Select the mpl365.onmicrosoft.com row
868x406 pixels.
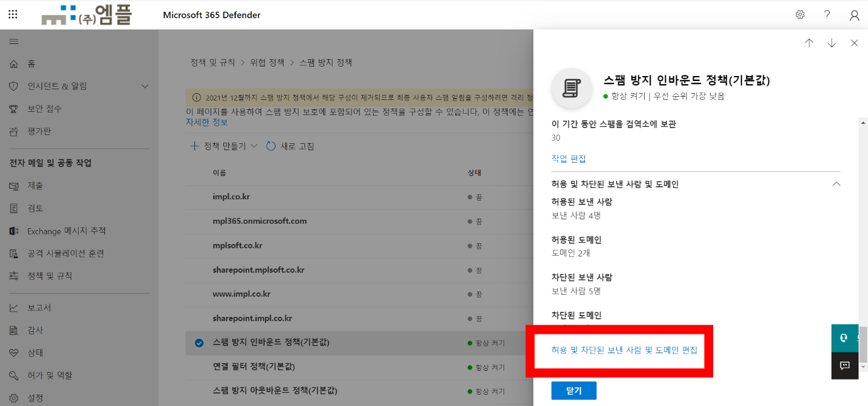(359, 221)
